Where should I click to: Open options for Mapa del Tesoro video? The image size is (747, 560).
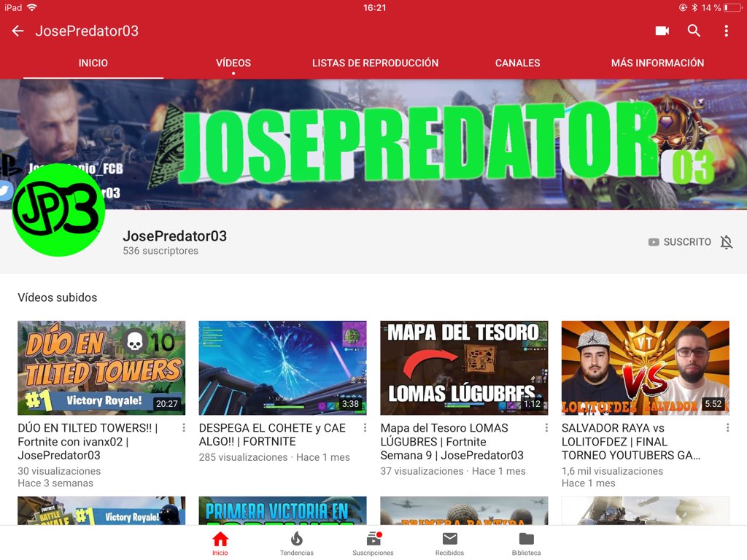[x=546, y=428]
